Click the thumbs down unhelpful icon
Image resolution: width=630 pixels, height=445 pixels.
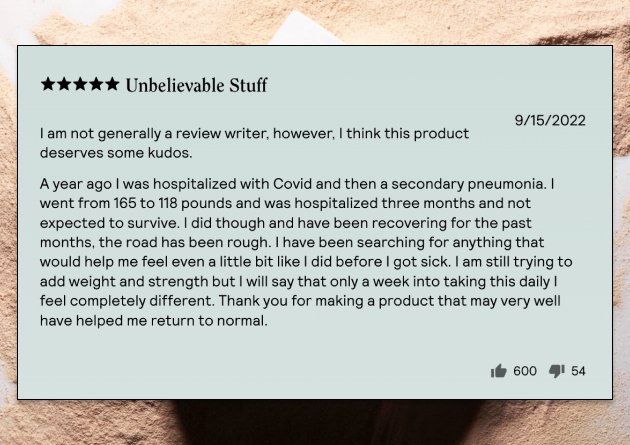[x=557, y=371]
